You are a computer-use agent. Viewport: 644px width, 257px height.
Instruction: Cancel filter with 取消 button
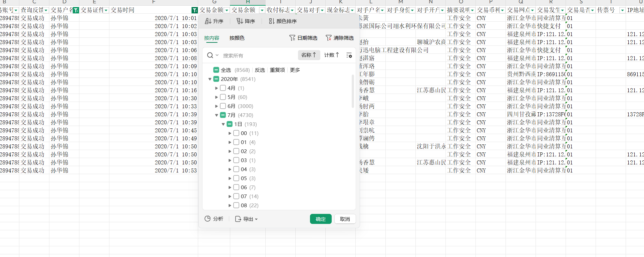click(345, 219)
